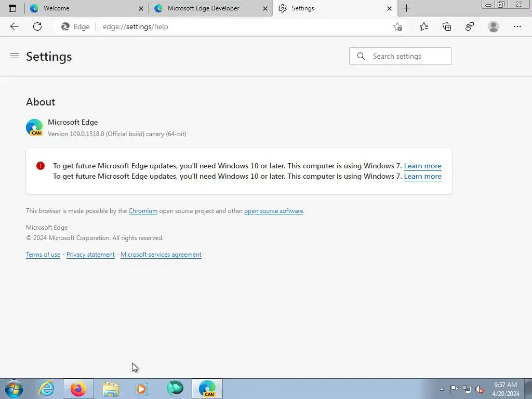Close the Microsoft Edge Developer tab
Screen dimensions: 532x399
[265, 8]
